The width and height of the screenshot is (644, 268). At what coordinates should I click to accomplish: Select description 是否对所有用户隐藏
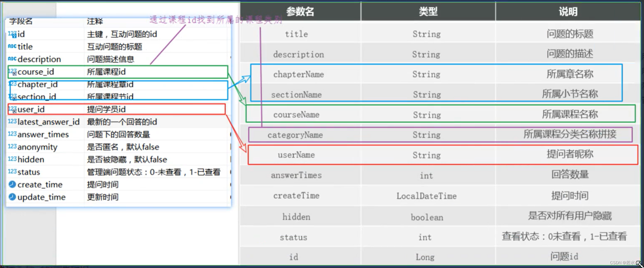click(x=570, y=216)
